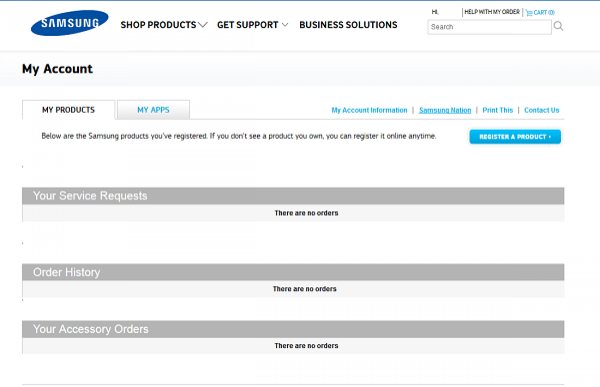Click 'There are no orders' under Service Requests
Image resolution: width=600 pixels, height=387 pixels.
[x=307, y=213]
